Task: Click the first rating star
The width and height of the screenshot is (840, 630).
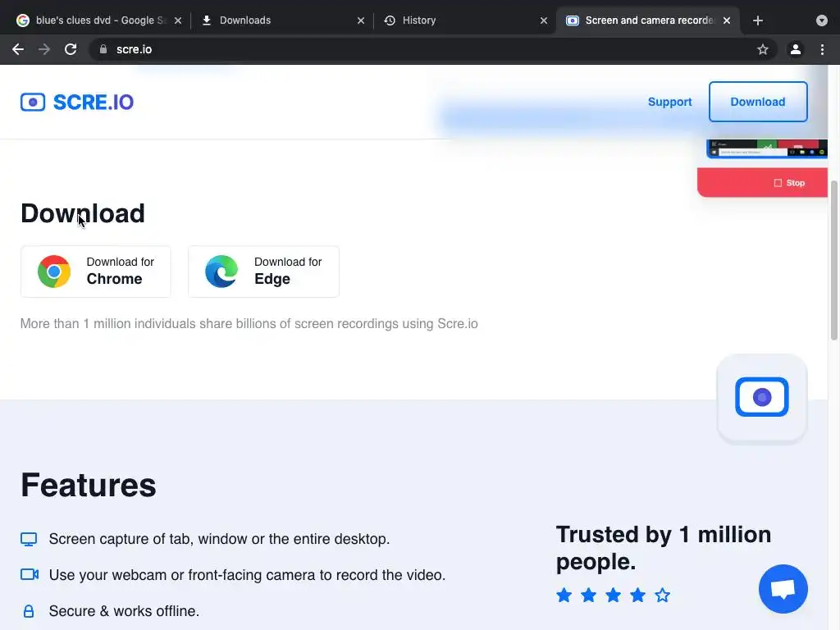Action: 564,596
